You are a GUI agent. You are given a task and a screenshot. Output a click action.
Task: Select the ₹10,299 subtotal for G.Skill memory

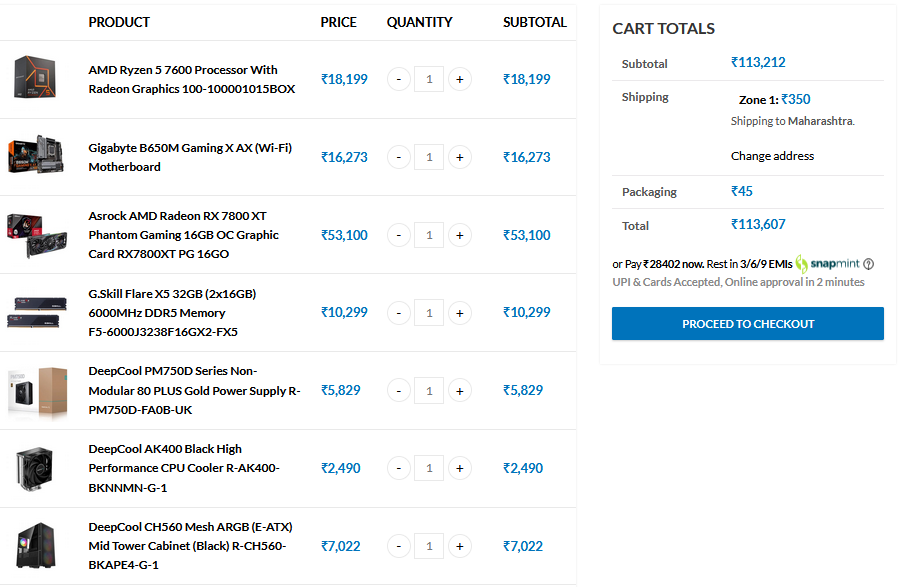527,312
